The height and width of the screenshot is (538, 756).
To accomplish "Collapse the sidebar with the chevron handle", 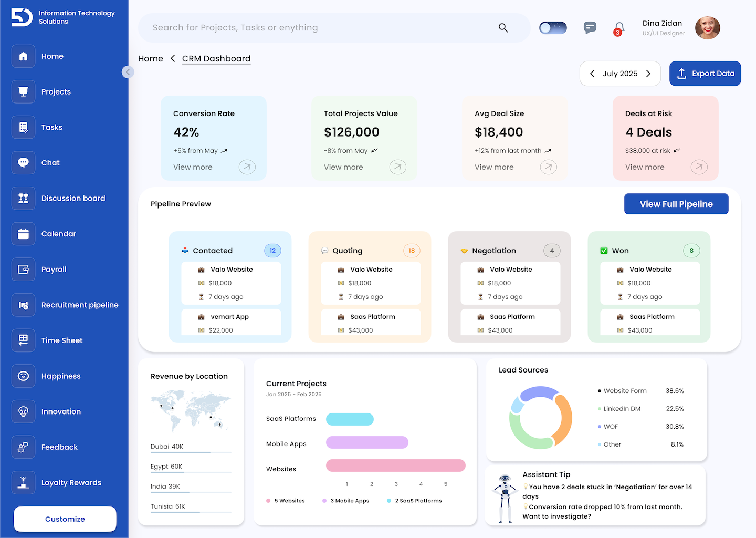I will point(128,72).
